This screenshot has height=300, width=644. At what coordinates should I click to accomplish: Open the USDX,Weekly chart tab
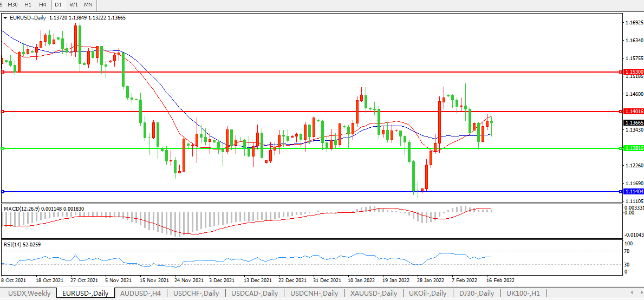[29, 294]
